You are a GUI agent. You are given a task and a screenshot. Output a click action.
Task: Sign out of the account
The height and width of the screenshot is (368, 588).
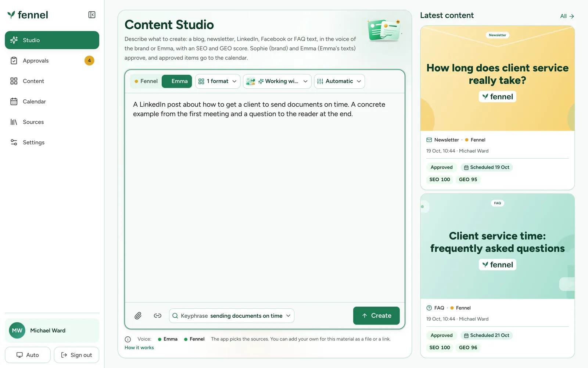(76, 355)
